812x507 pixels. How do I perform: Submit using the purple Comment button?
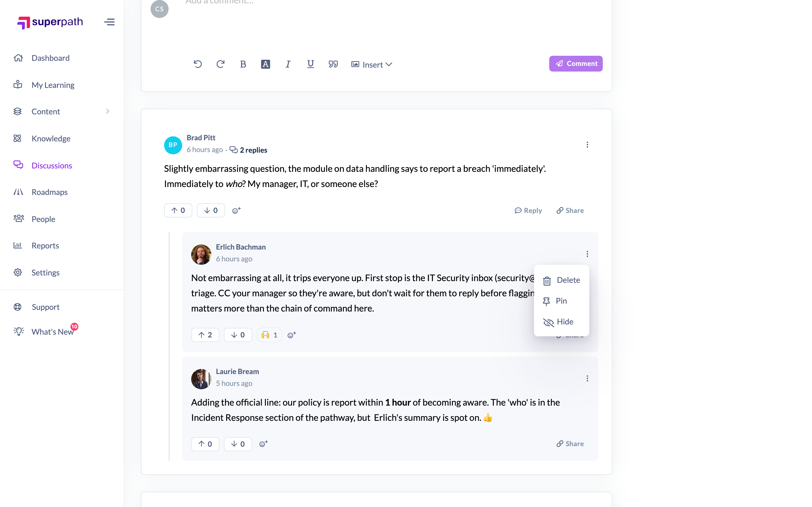coord(576,64)
